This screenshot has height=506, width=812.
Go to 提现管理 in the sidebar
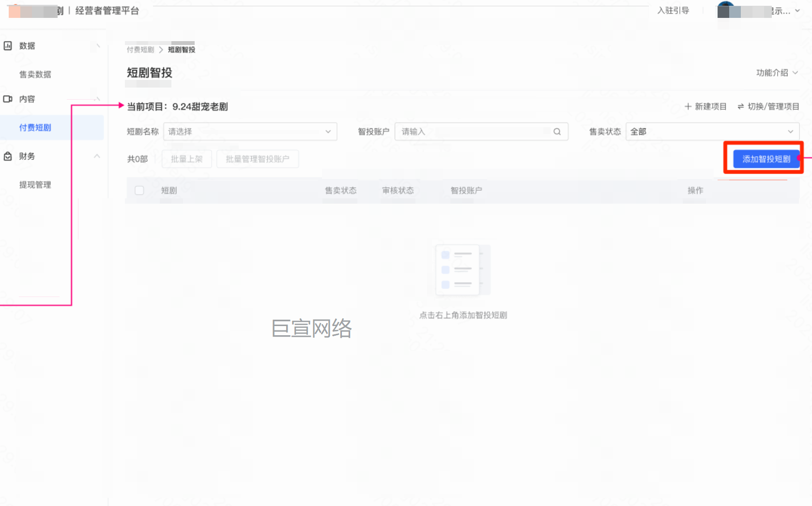[x=34, y=184]
